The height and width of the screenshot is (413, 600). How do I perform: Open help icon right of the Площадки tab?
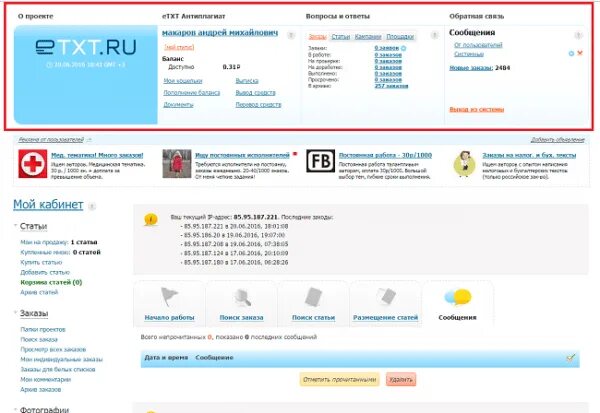435,35
